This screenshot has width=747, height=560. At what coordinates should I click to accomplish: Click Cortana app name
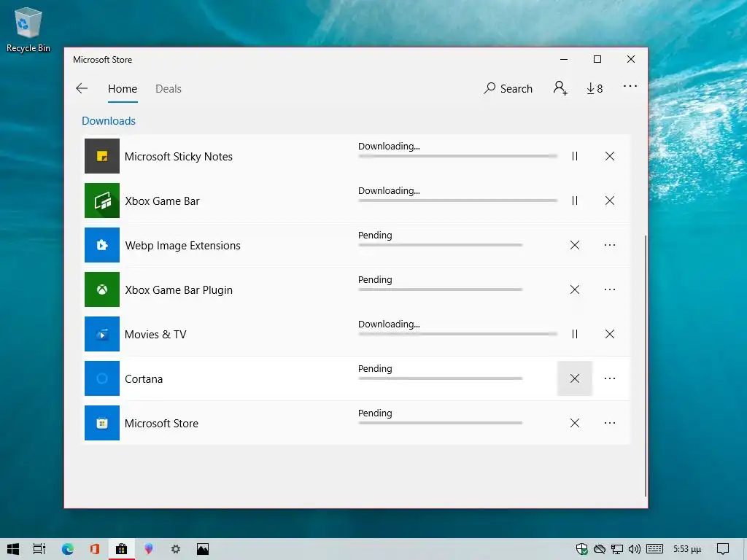144,379
